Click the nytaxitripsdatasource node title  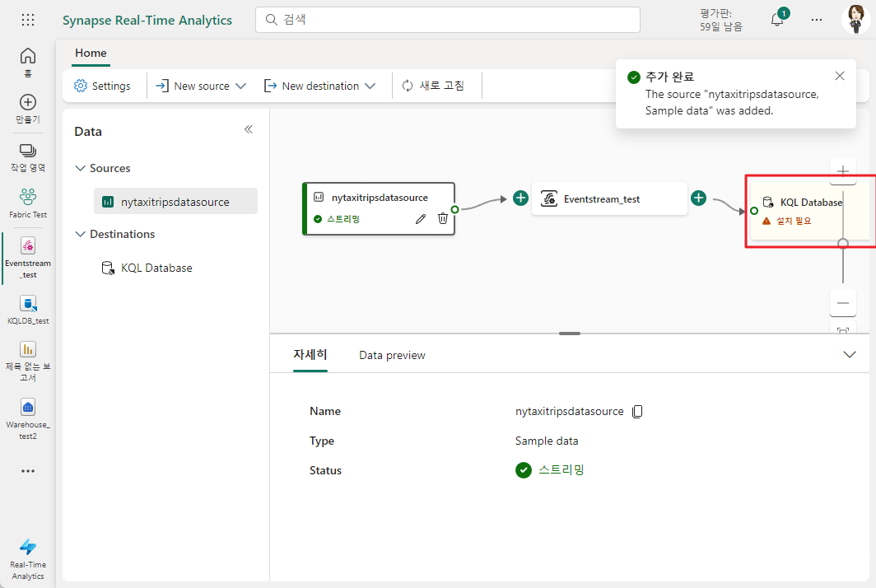(380, 198)
